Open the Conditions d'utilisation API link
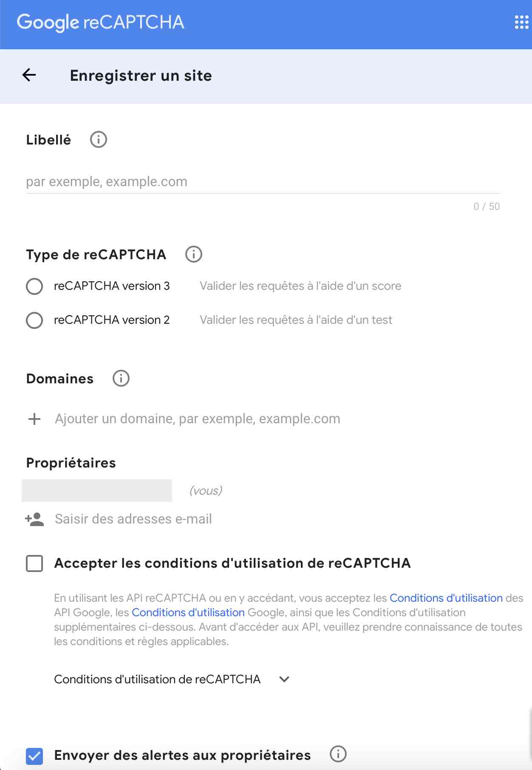The width and height of the screenshot is (532, 770). pyautogui.click(x=446, y=598)
